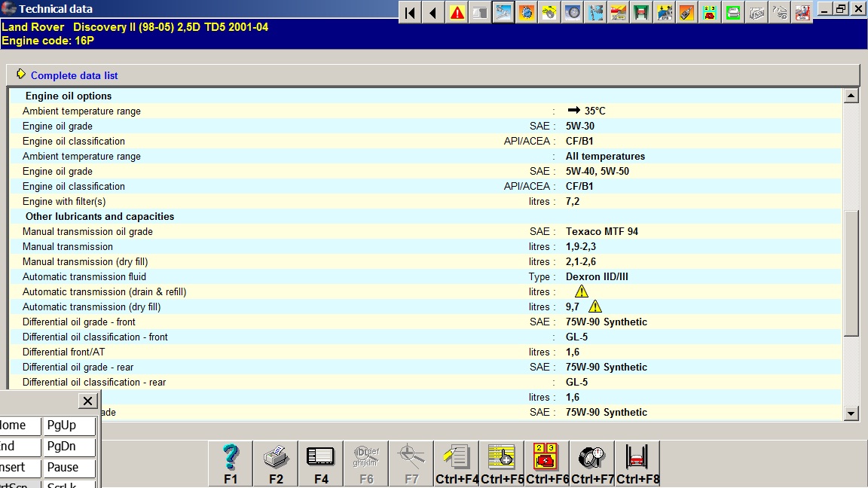
Task: Click warning triangle next to 9,7 litres
Action: (595, 307)
